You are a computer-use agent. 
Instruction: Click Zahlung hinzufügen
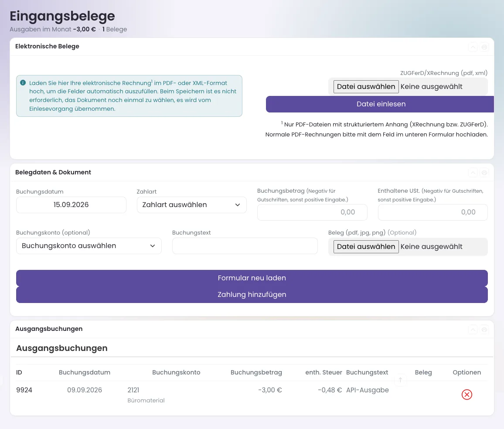pyautogui.click(x=252, y=294)
